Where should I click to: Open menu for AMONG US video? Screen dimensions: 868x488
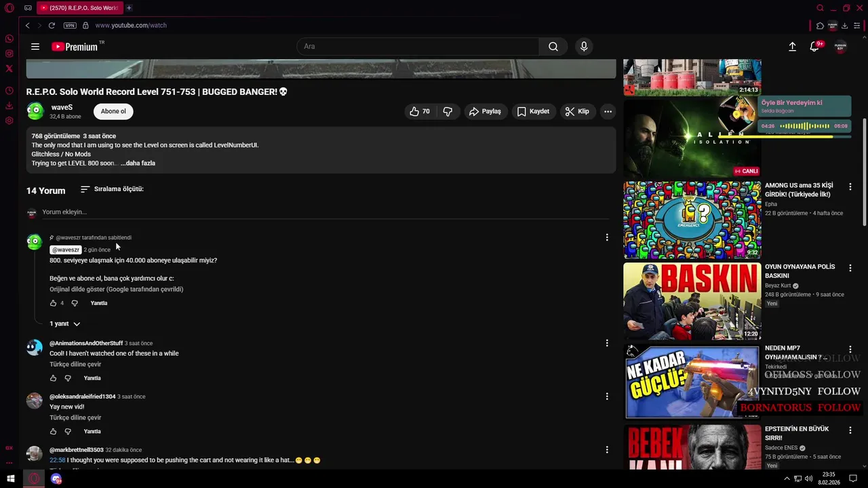pyautogui.click(x=850, y=186)
